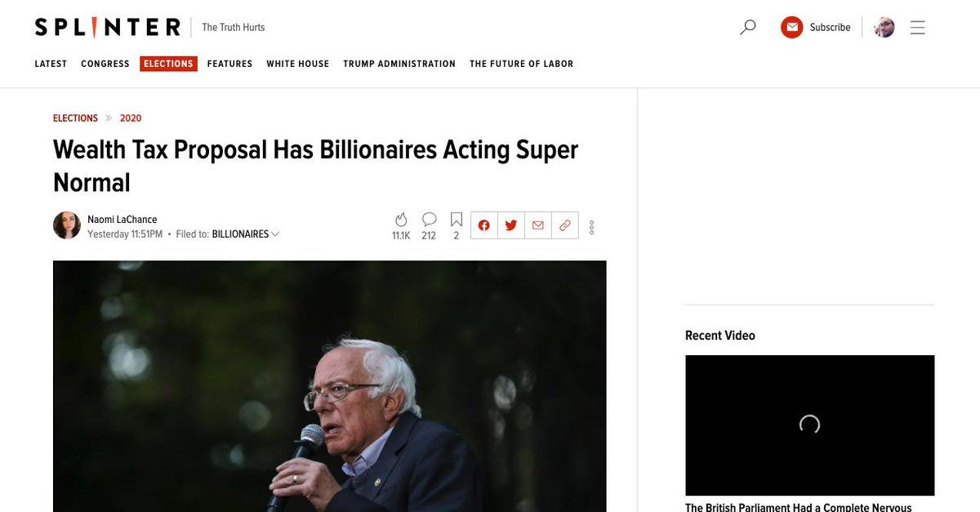This screenshot has width=980, height=512.
Task: Toggle the bookmark save icon
Action: point(457,220)
